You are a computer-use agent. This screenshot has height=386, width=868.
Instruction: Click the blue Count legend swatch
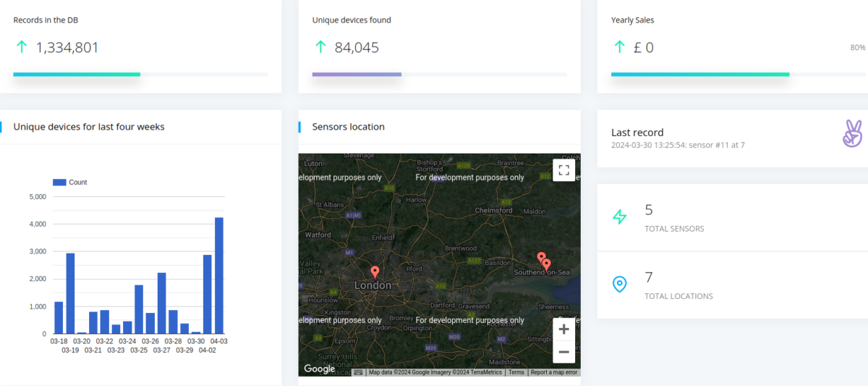[x=59, y=182]
